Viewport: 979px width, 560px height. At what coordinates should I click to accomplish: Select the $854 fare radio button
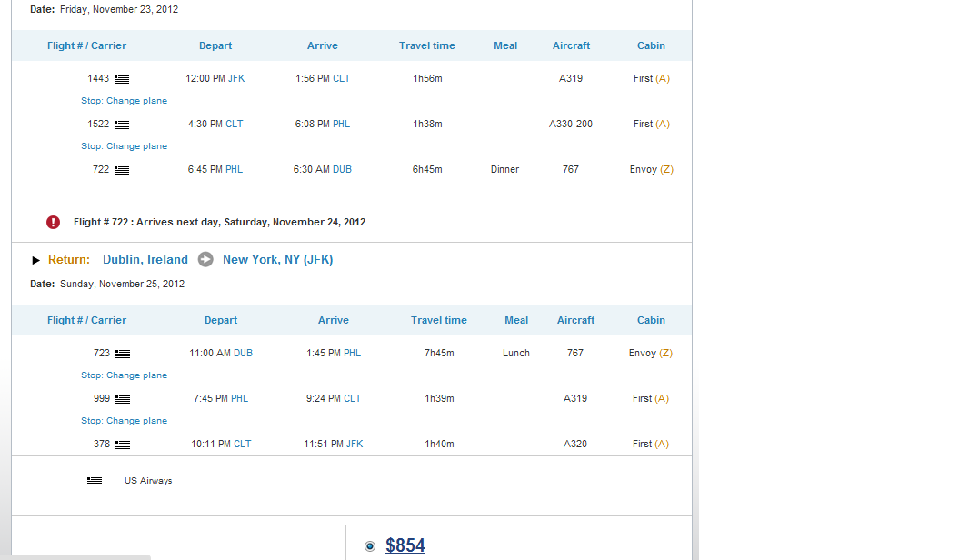pyautogui.click(x=370, y=546)
